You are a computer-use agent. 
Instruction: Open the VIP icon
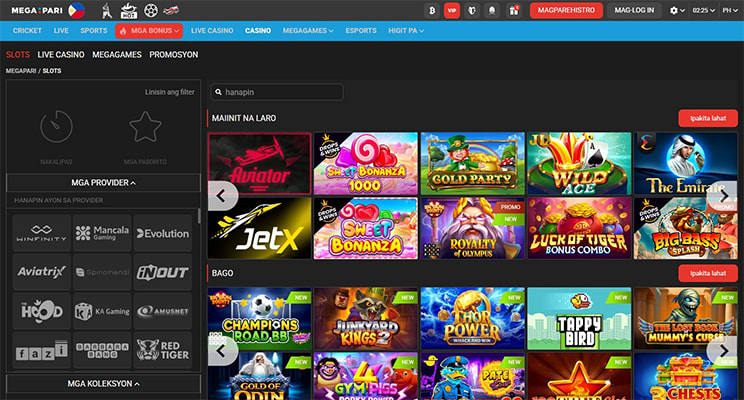click(452, 10)
